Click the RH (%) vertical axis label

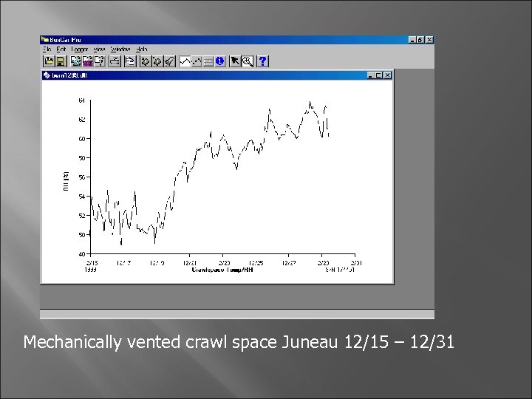tap(66, 181)
